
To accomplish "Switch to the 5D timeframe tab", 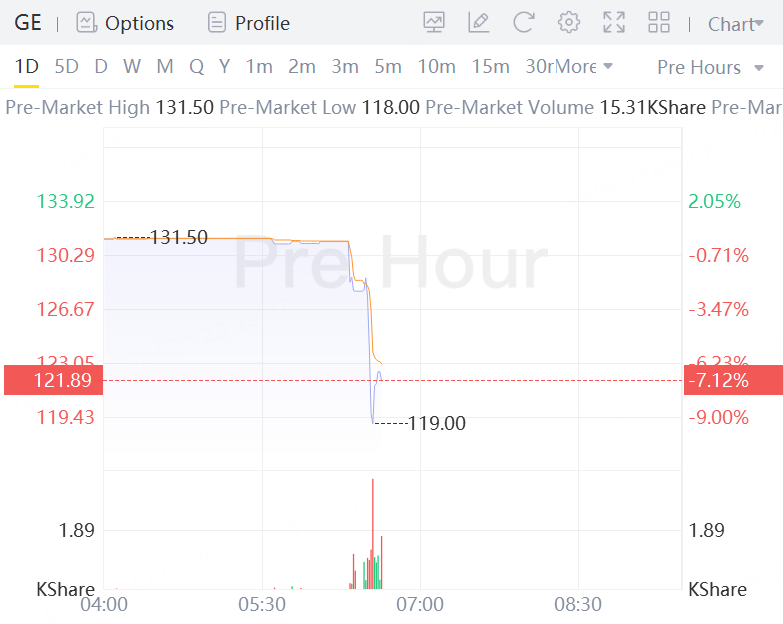I will 66,67.
